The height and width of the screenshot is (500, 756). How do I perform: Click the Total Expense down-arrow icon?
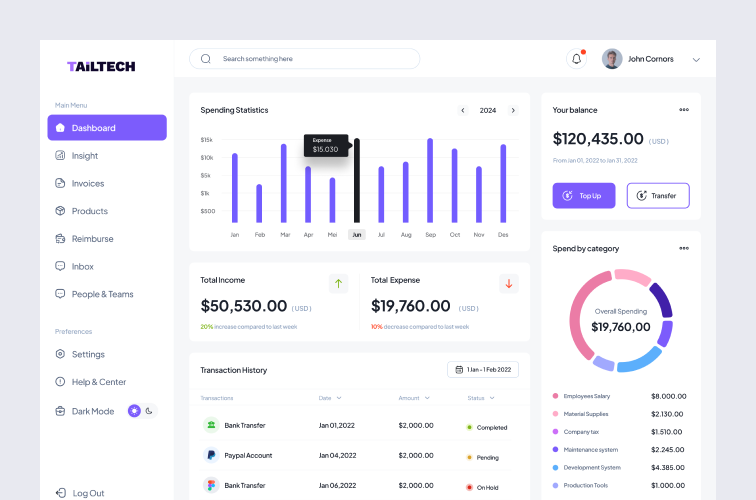pyautogui.click(x=509, y=283)
